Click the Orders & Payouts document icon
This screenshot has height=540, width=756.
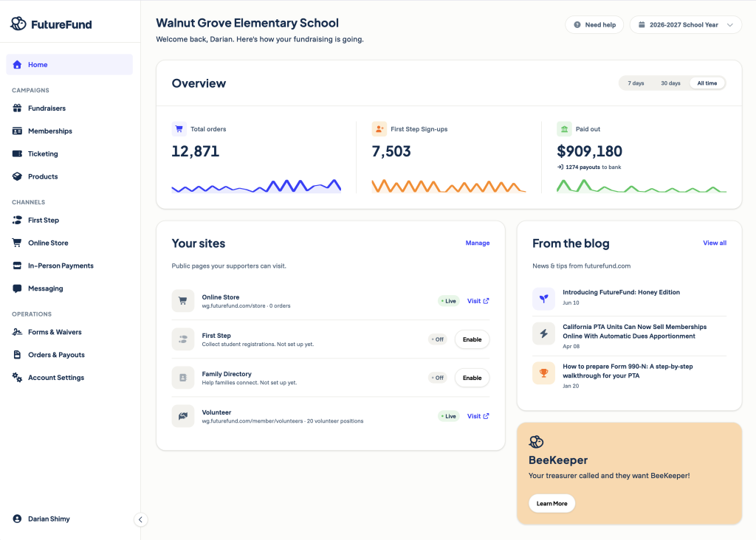pos(18,355)
